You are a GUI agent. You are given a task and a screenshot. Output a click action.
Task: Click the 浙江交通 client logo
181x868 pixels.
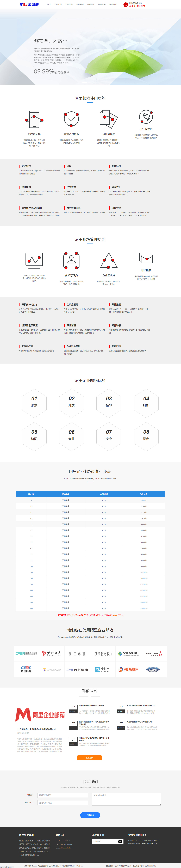[52, 654]
